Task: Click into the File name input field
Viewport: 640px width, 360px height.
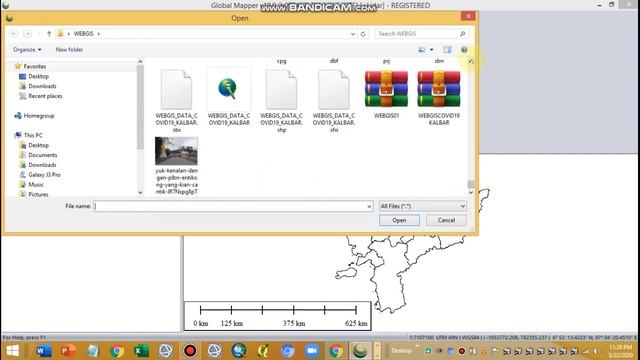Action: point(233,206)
